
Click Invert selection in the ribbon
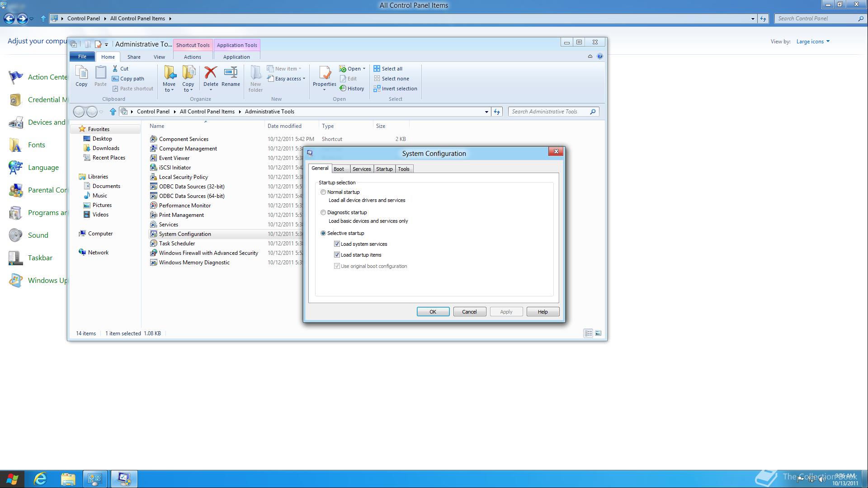click(x=395, y=89)
